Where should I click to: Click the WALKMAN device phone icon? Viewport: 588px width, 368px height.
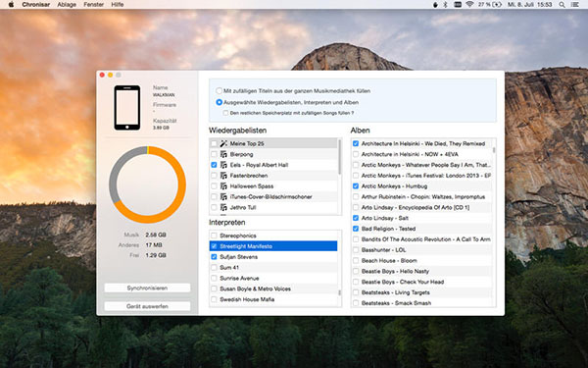[127, 108]
